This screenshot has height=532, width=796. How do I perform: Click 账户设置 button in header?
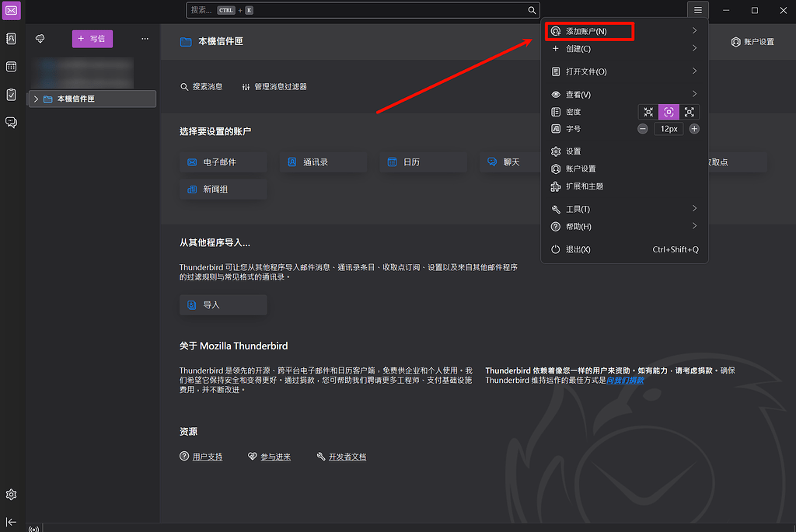pos(752,42)
